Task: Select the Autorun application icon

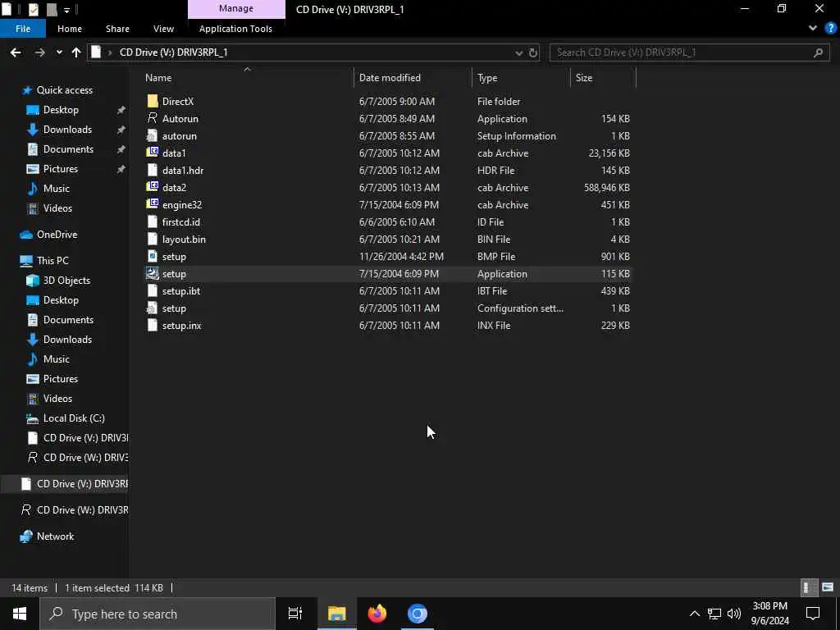Action: (x=152, y=118)
